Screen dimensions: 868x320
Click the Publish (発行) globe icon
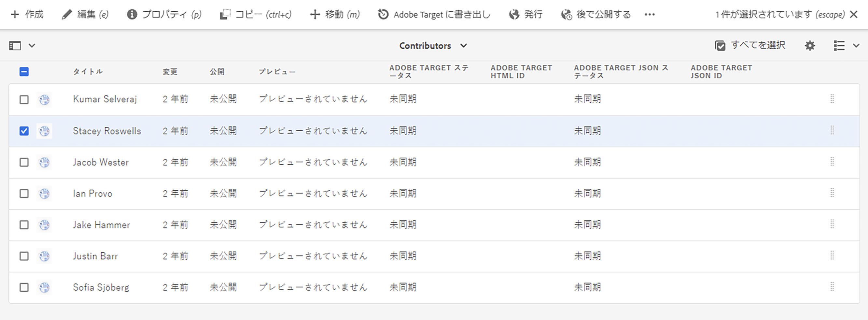pyautogui.click(x=514, y=14)
